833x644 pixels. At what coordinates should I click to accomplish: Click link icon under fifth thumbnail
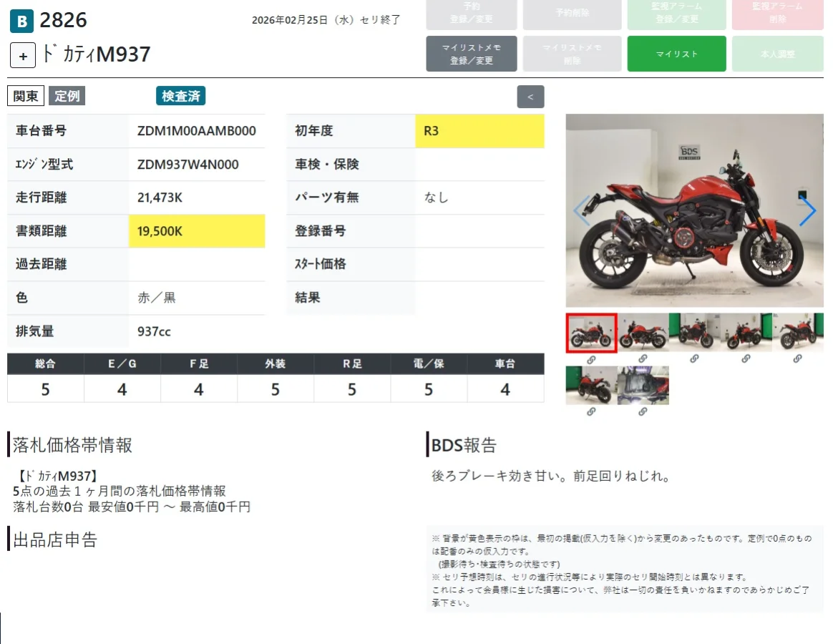coord(797,358)
